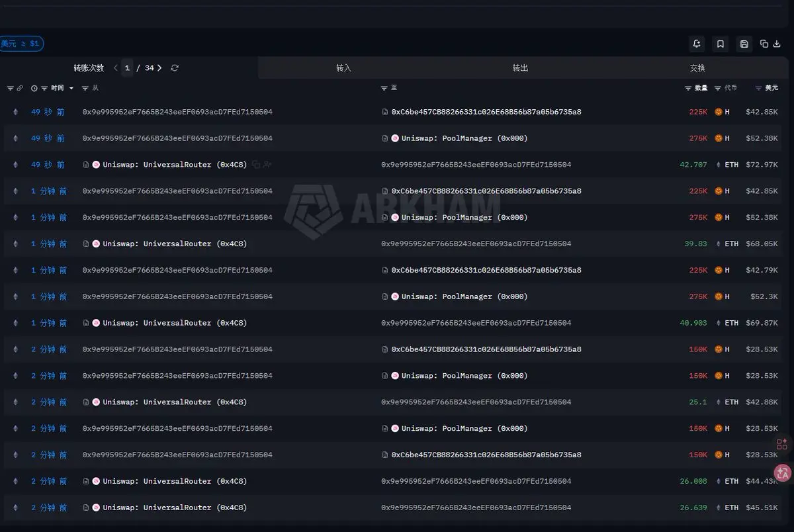
Task: Toggle the 时间 sort dropdown arrow
Action: pyautogui.click(x=71, y=88)
